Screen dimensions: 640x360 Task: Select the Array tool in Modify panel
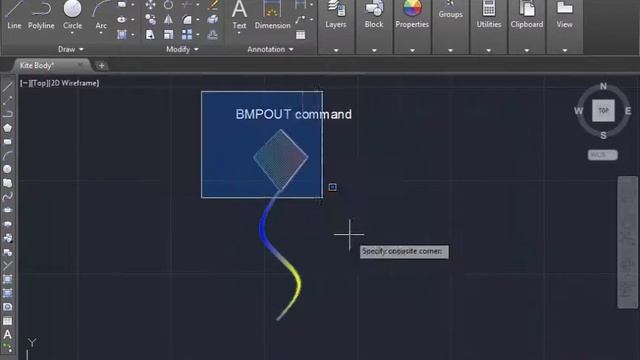point(187,35)
